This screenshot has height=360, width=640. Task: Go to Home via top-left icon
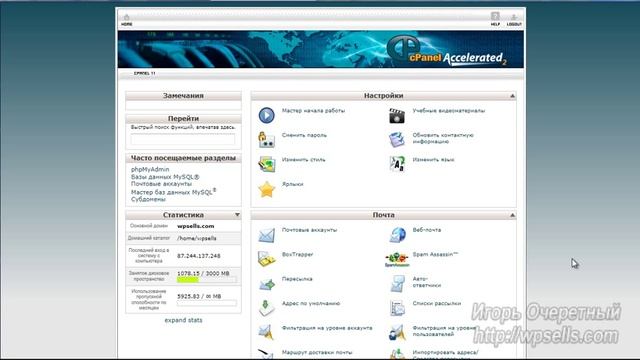tap(127, 20)
